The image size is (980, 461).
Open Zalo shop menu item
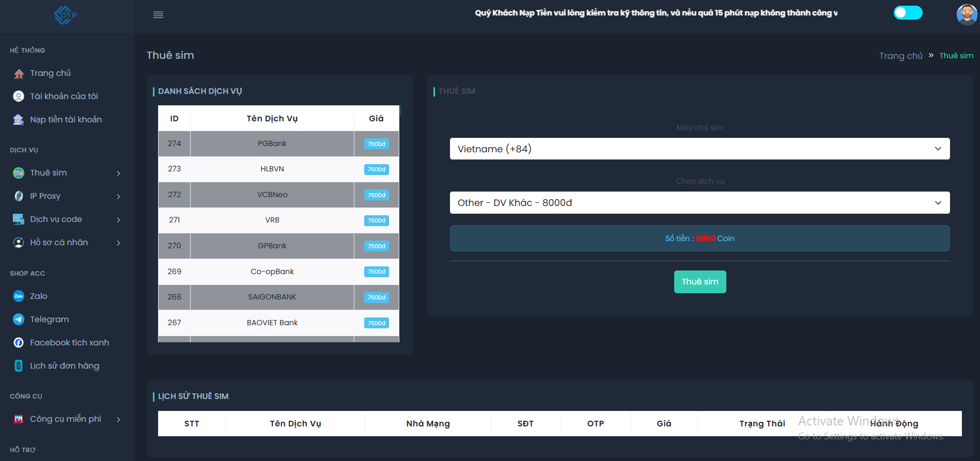point(38,296)
